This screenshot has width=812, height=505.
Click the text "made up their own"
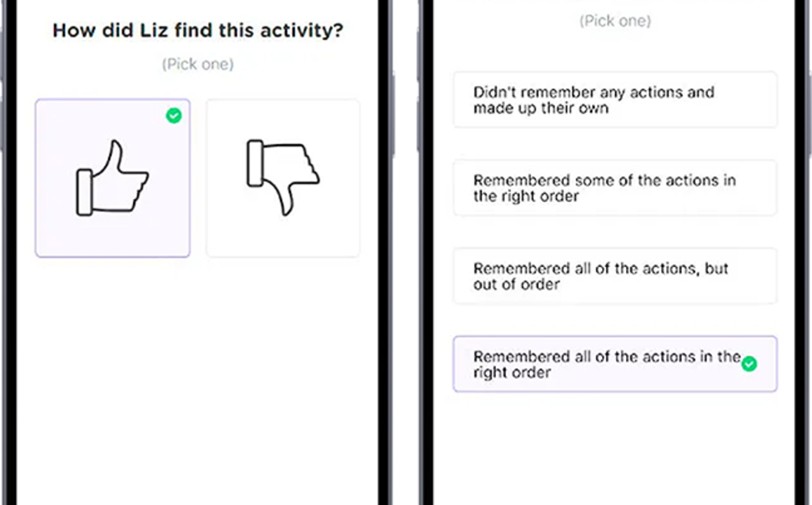(x=541, y=108)
